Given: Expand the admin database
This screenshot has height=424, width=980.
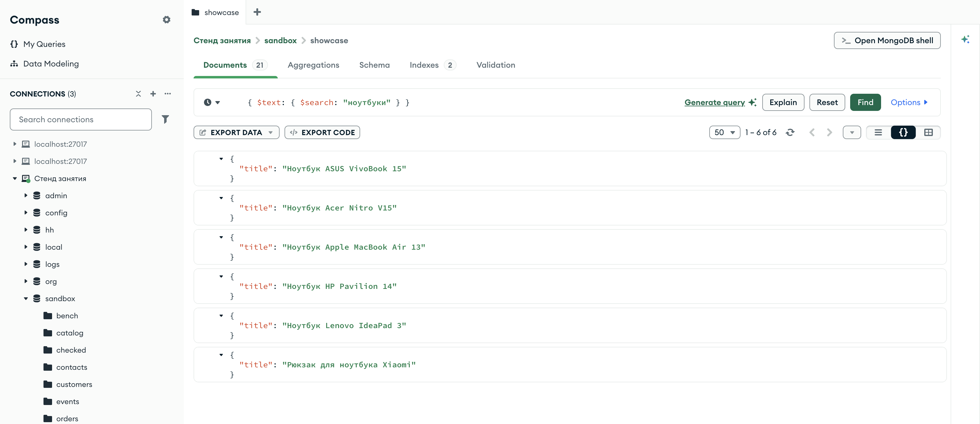Looking at the screenshot, I should click(x=25, y=196).
